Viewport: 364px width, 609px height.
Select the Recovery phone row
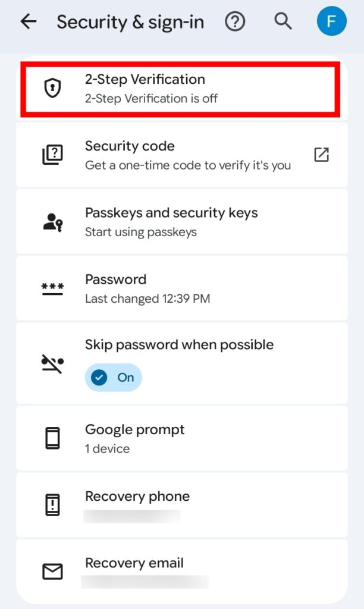(x=178, y=505)
